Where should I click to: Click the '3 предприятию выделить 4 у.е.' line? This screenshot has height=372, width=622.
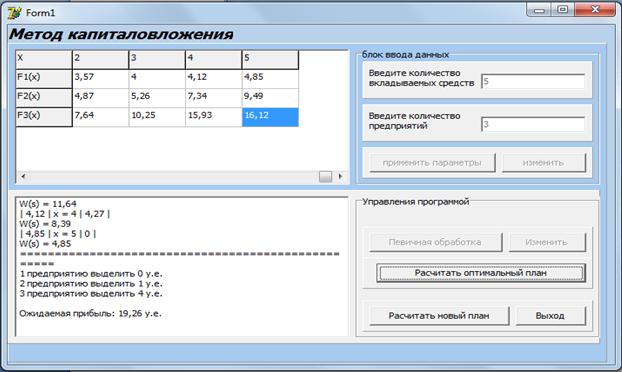91,293
